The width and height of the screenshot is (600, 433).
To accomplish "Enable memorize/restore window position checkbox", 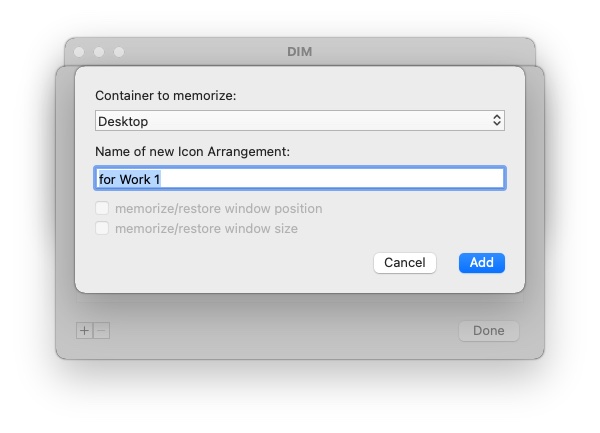I will click(x=102, y=208).
